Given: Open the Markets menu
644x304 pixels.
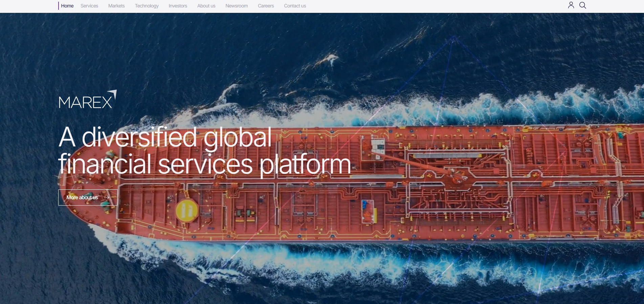Looking at the screenshot, I should pyautogui.click(x=116, y=6).
